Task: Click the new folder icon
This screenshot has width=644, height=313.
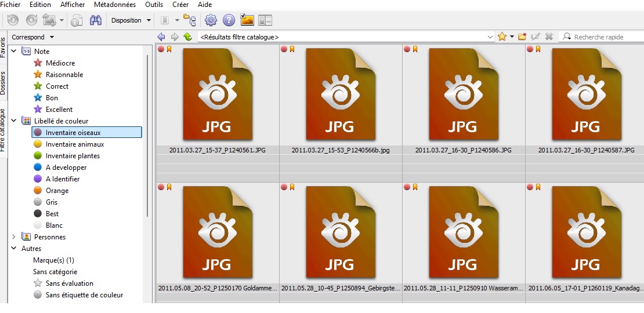Action: (522, 37)
